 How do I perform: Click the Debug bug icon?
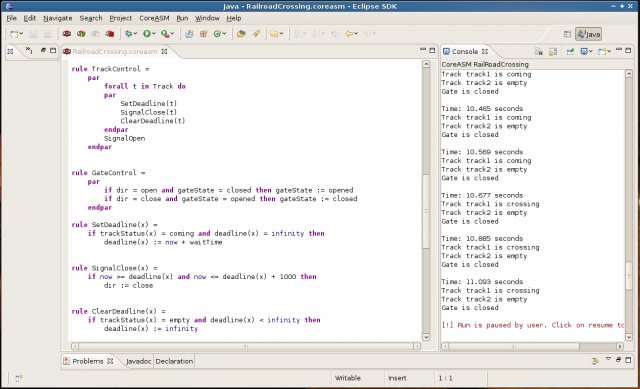point(129,34)
